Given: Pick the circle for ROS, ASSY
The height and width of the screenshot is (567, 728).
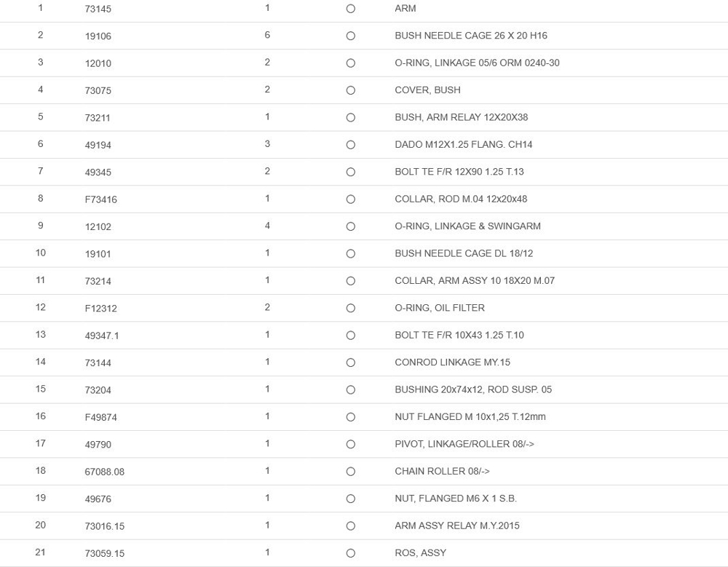Looking at the screenshot, I should tap(351, 553).
